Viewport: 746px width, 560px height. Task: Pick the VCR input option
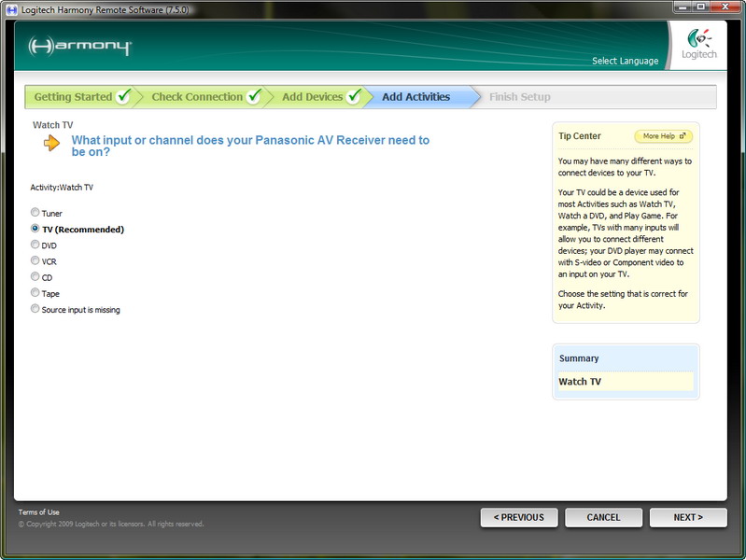click(x=35, y=261)
